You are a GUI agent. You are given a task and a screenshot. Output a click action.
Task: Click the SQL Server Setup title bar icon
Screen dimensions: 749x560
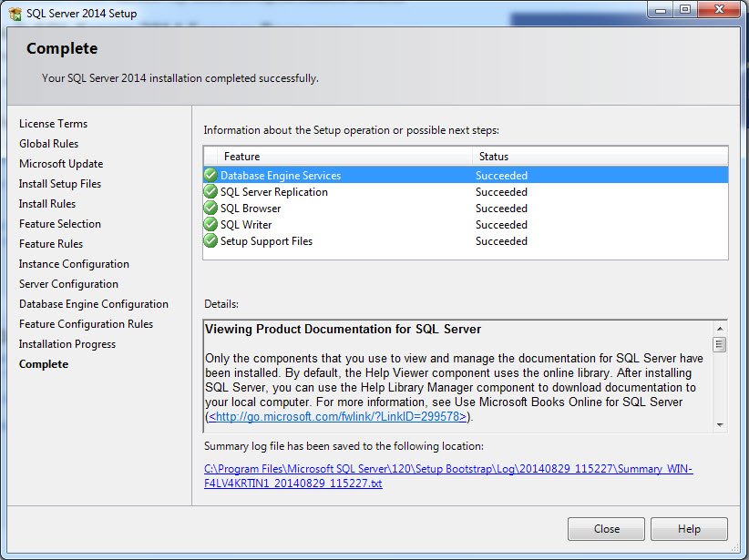[x=15, y=13]
